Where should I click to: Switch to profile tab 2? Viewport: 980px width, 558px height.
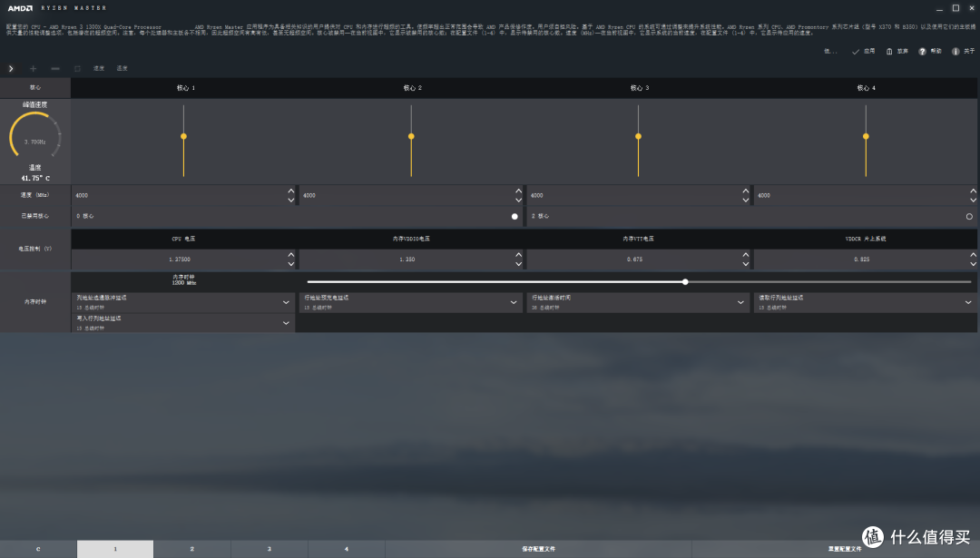[191, 549]
